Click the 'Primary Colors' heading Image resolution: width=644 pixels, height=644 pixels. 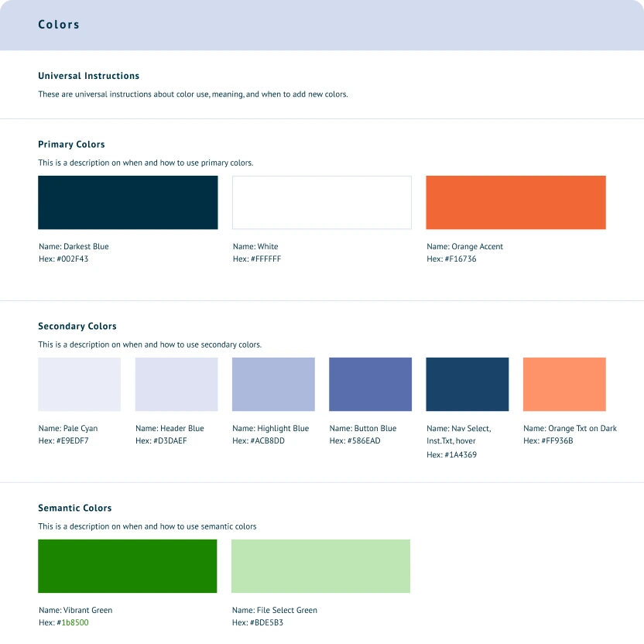tap(71, 145)
